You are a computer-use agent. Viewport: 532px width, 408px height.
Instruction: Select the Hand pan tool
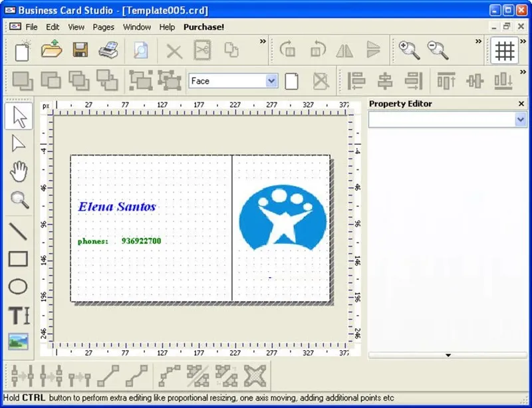pos(18,171)
